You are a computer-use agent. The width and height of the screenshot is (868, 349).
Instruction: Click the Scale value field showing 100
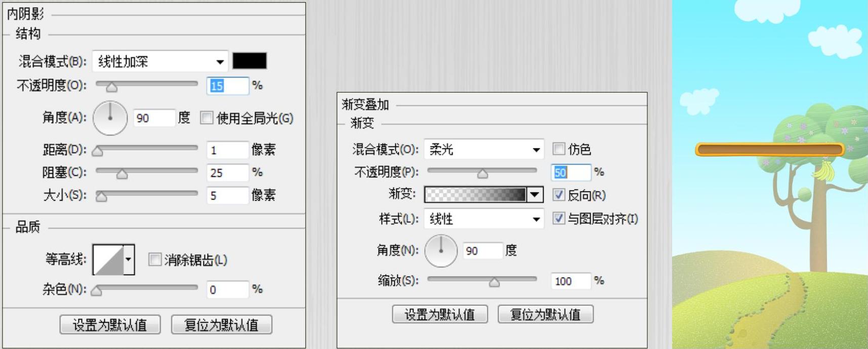pos(571,281)
